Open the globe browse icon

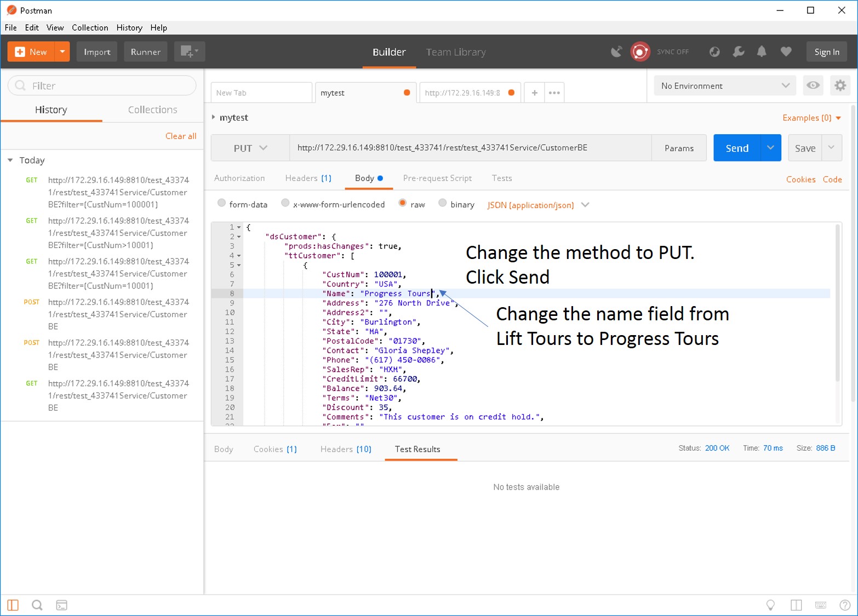tap(714, 51)
